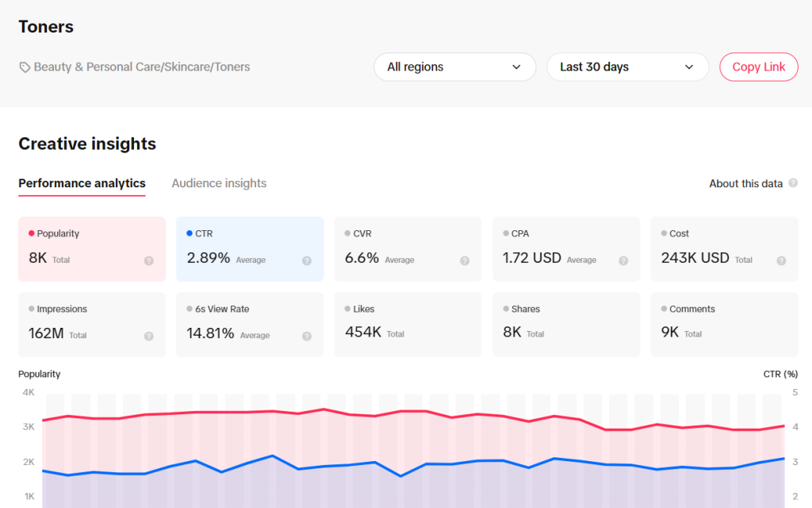
Task: Select the Comments metric card
Action: [724, 324]
